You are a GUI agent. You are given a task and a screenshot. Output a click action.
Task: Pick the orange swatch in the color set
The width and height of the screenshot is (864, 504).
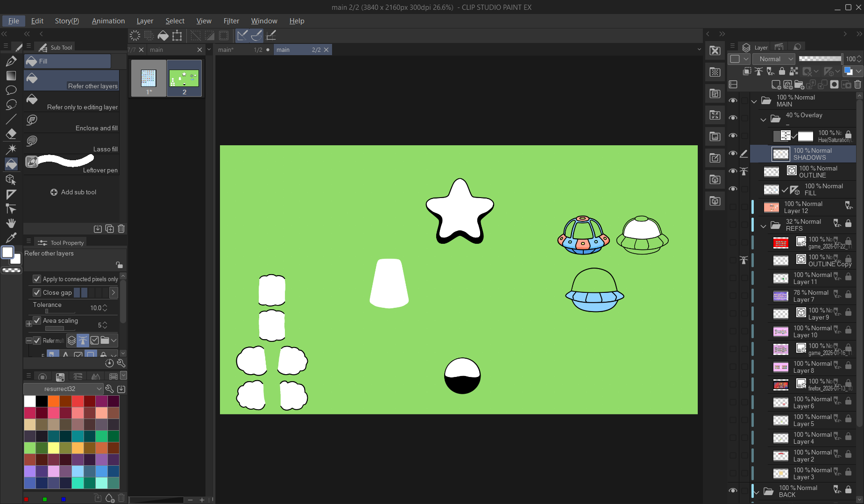click(x=54, y=401)
